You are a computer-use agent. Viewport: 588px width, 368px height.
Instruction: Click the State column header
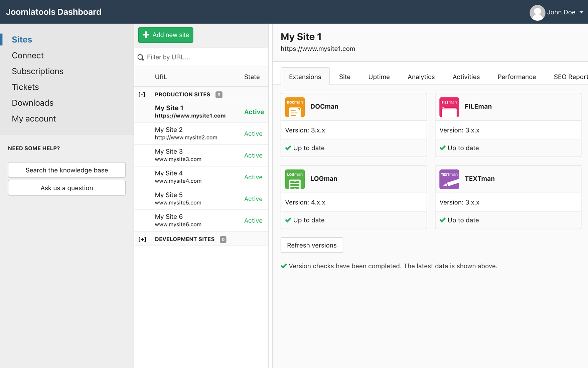[252, 77]
